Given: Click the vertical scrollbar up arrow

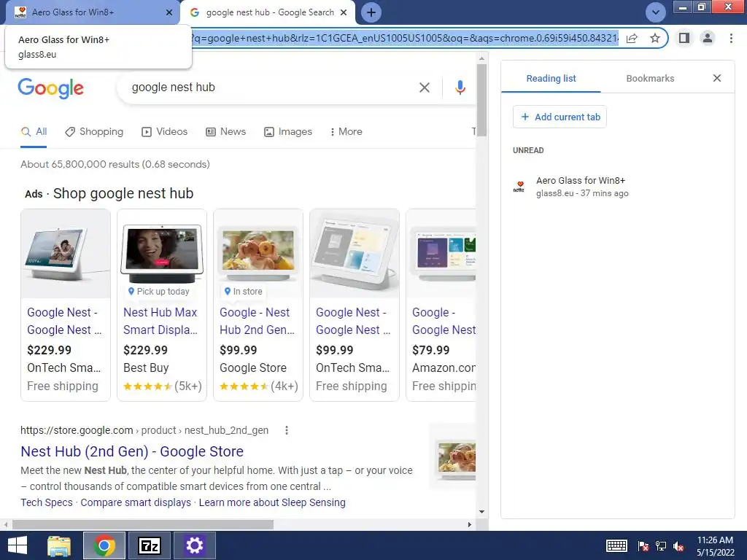Looking at the screenshot, I should [x=481, y=58].
